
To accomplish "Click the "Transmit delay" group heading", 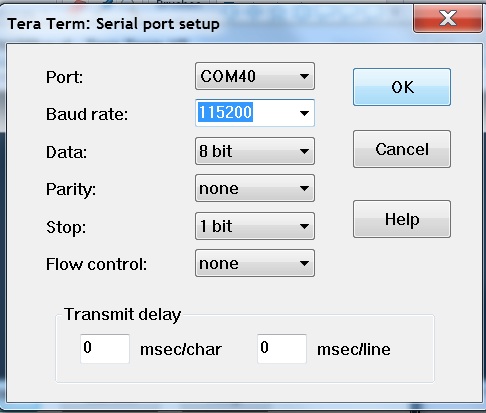I will [x=122, y=315].
